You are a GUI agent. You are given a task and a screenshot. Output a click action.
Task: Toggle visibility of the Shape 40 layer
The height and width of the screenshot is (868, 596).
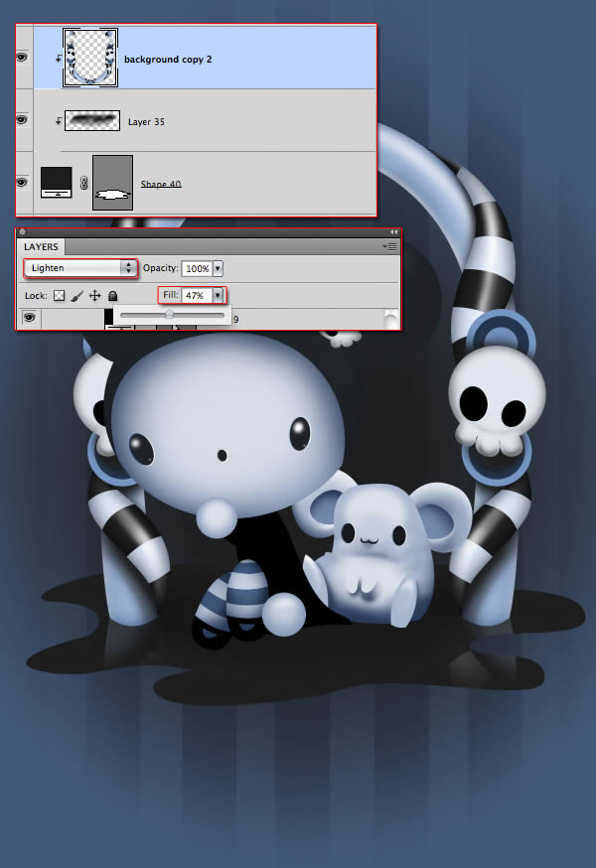(x=22, y=182)
